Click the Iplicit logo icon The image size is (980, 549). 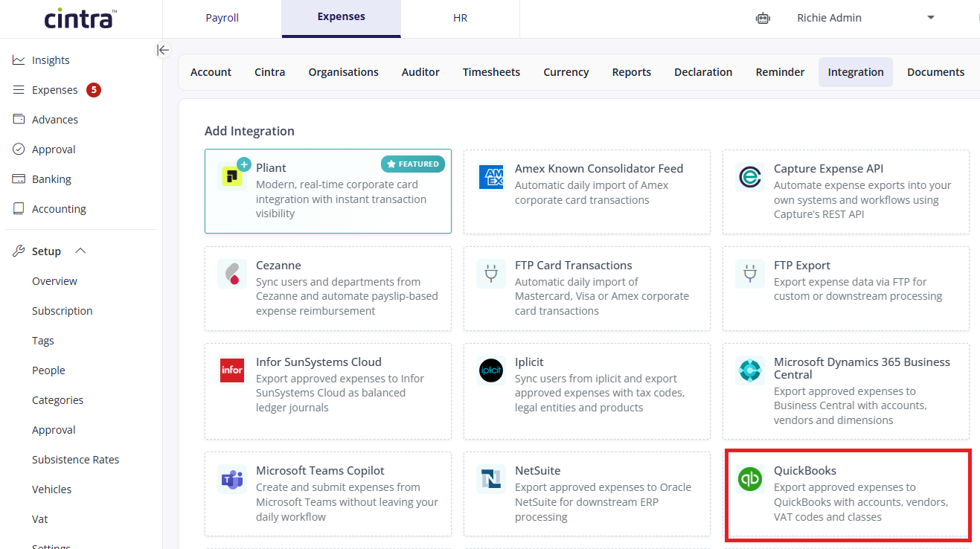click(491, 370)
